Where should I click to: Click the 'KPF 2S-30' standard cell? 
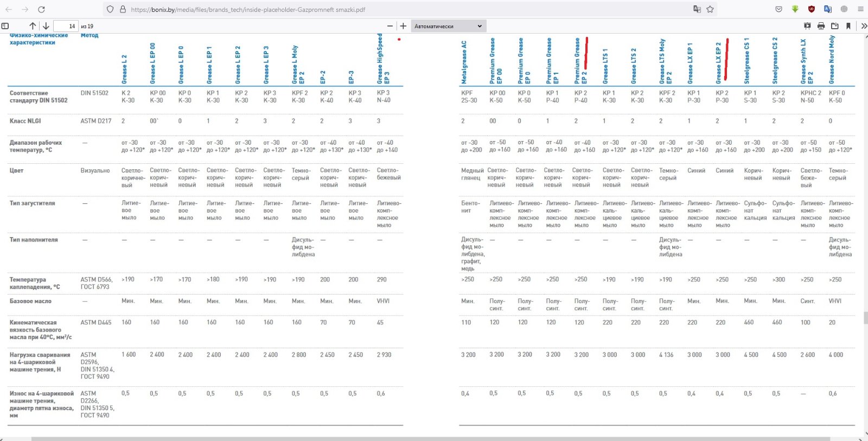(x=469, y=97)
